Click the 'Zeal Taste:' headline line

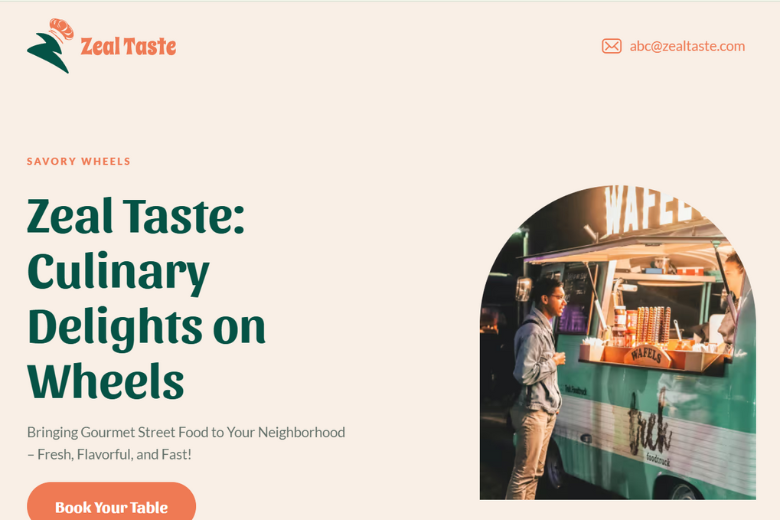136,215
